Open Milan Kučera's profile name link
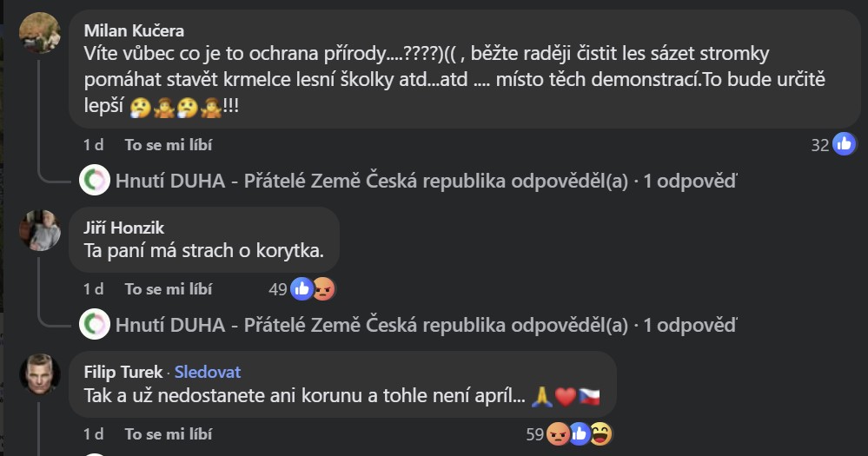The width and height of the screenshot is (868, 456). [x=134, y=31]
